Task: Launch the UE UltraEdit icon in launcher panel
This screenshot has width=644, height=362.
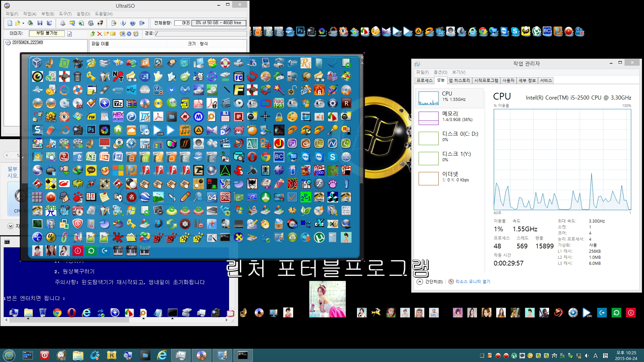Action: coord(51,237)
